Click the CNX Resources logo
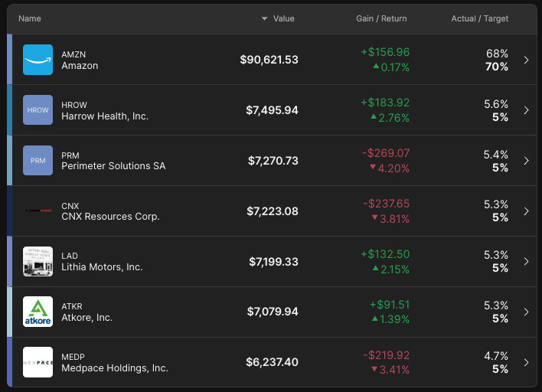542x392 pixels. [x=38, y=211]
